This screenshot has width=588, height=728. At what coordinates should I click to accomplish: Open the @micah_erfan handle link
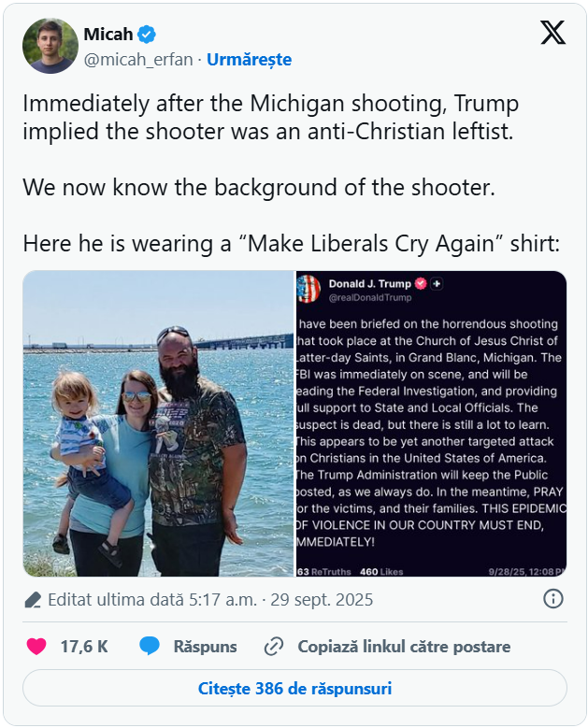(x=138, y=60)
